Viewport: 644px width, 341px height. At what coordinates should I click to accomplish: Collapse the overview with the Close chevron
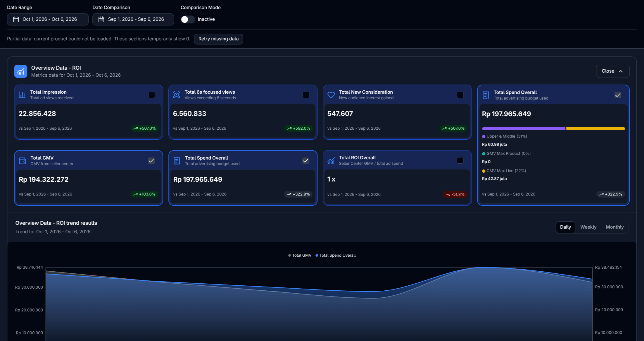point(612,71)
